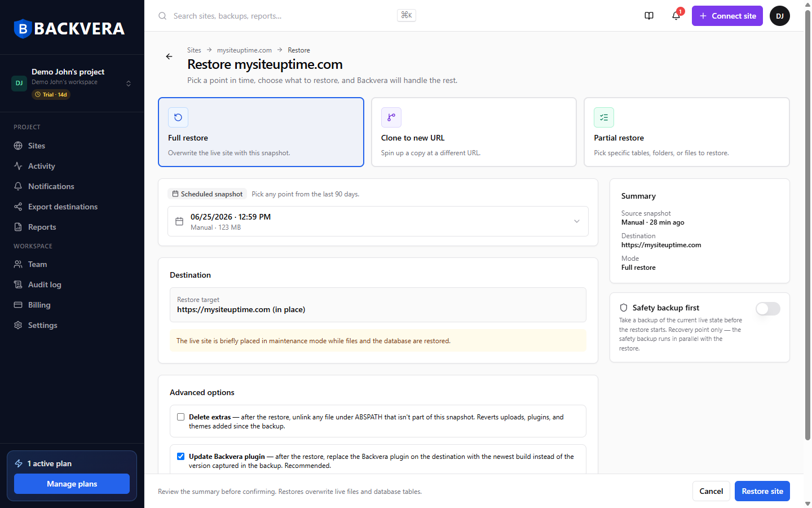Click the Settings gear icon in sidebar

[x=18, y=325]
